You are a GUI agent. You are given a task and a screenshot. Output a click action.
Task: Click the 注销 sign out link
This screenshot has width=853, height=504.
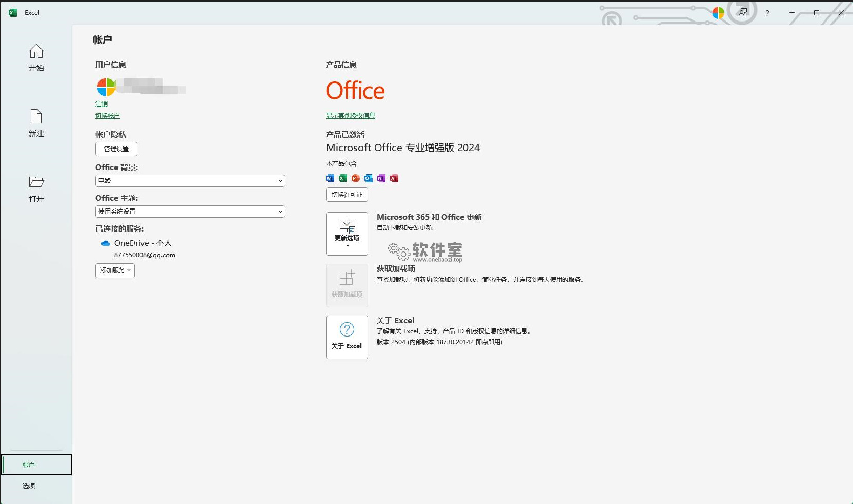pyautogui.click(x=101, y=104)
